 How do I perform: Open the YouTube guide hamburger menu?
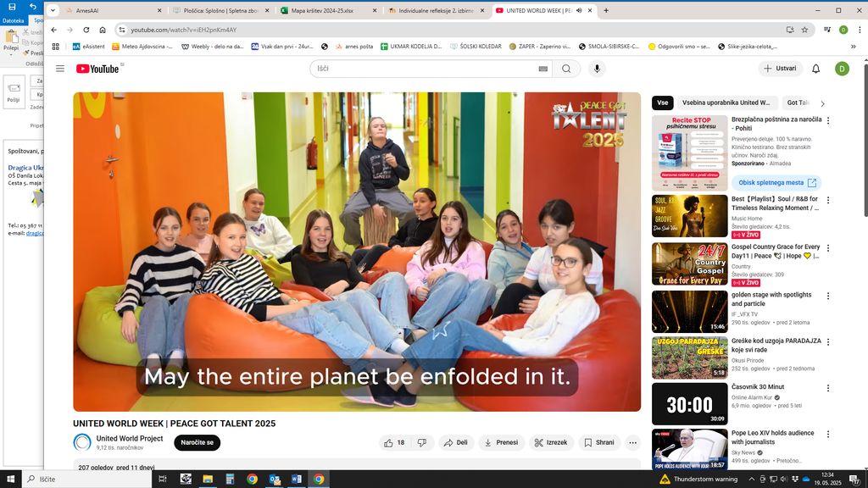point(60,69)
